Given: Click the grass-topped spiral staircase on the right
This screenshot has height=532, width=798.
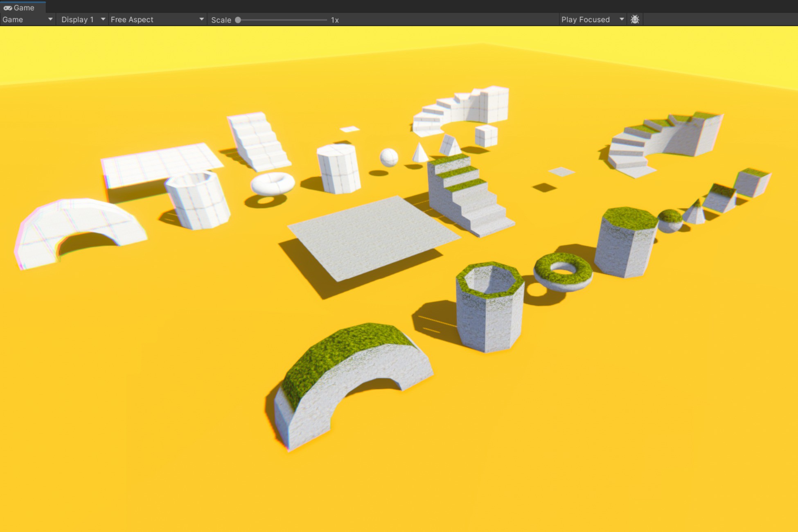Looking at the screenshot, I should click(x=663, y=139).
